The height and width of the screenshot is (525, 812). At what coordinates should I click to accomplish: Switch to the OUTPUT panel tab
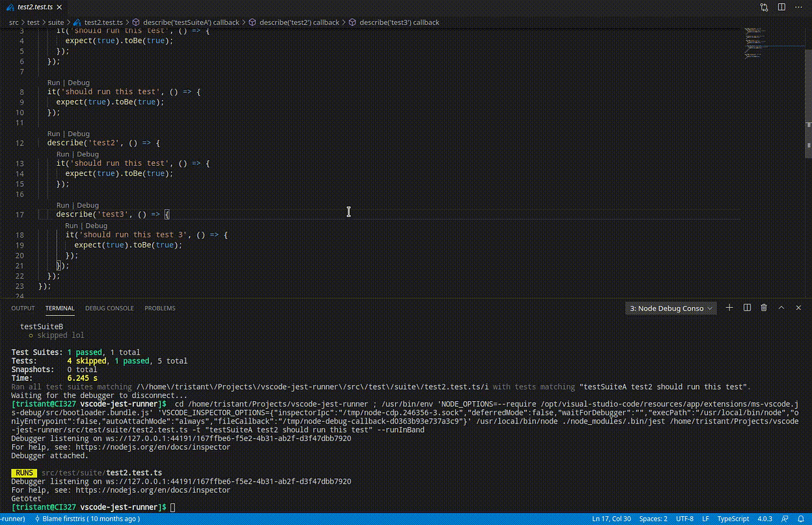point(23,309)
